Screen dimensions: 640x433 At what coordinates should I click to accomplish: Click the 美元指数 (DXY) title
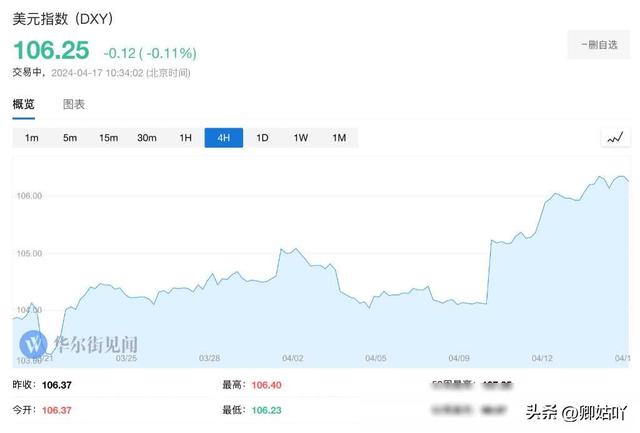point(62,19)
